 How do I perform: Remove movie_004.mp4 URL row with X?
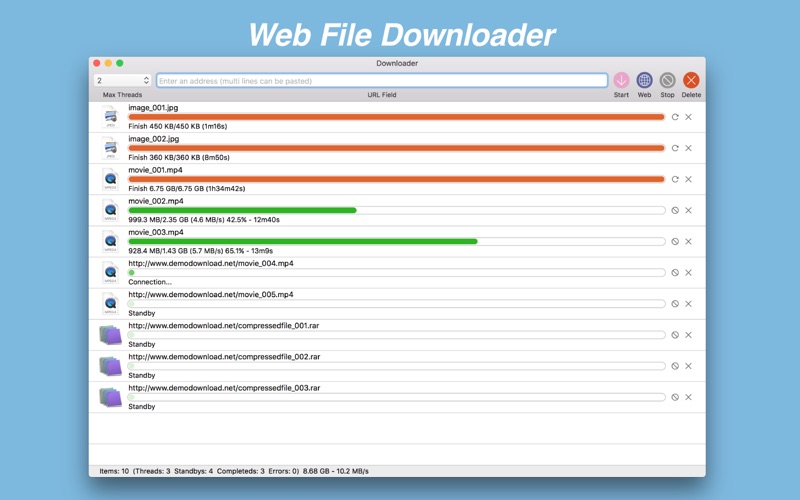point(688,272)
